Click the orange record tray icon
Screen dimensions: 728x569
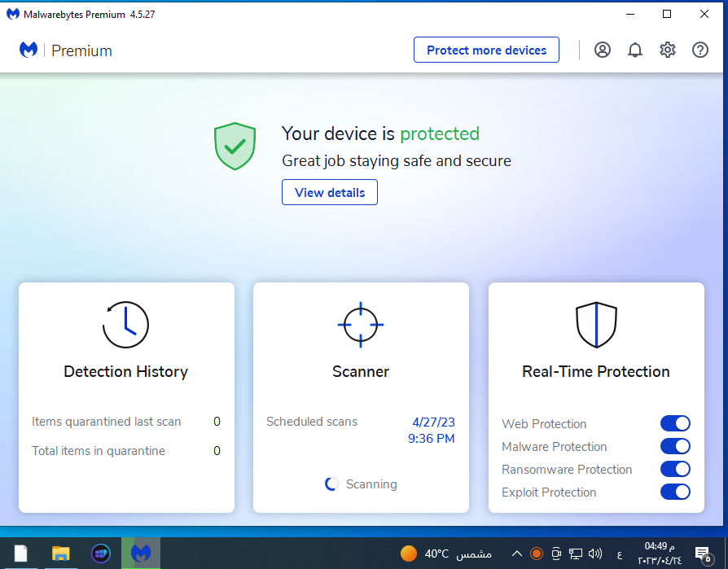click(537, 554)
